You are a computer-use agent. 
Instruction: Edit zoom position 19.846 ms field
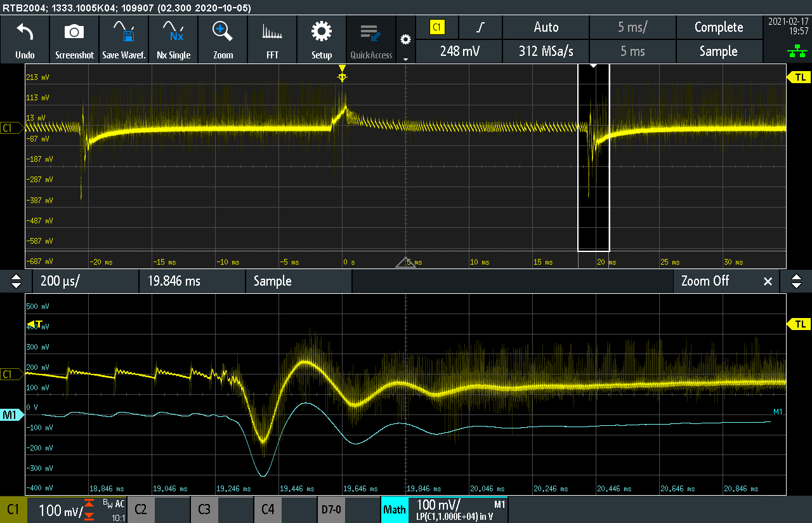(x=192, y=281)
